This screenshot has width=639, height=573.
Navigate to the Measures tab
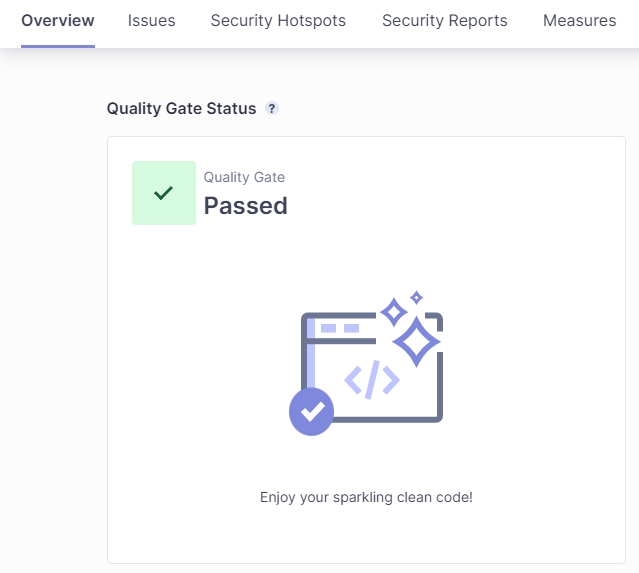point(579,20)
